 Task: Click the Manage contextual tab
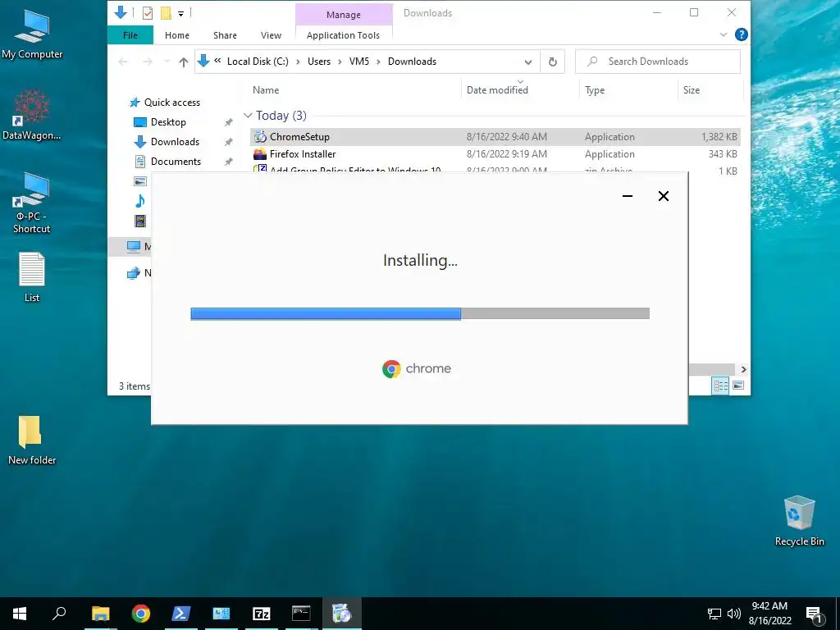pyautogui.click(x=344, y=15)
